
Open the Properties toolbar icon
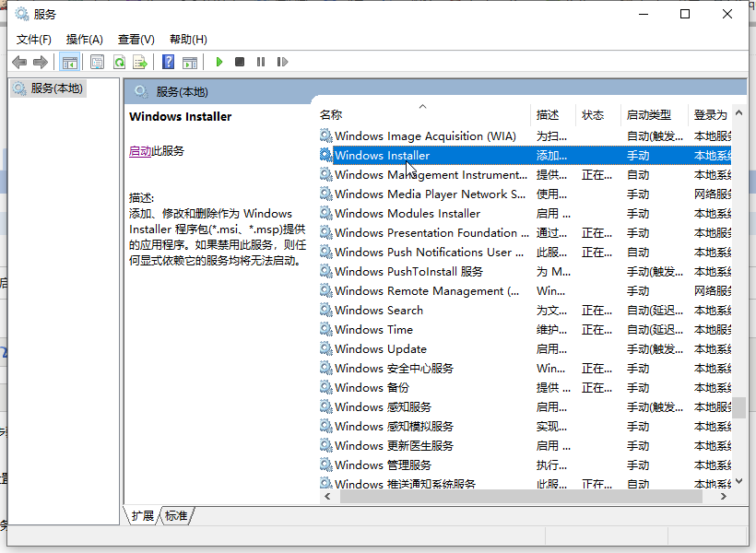(x=98, y=62)
